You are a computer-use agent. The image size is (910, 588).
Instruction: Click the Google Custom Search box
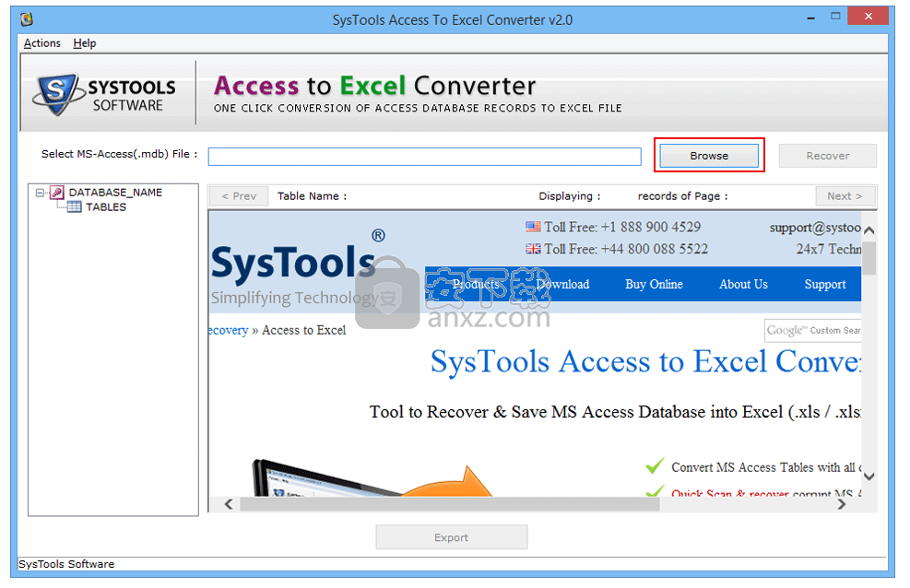812,331
